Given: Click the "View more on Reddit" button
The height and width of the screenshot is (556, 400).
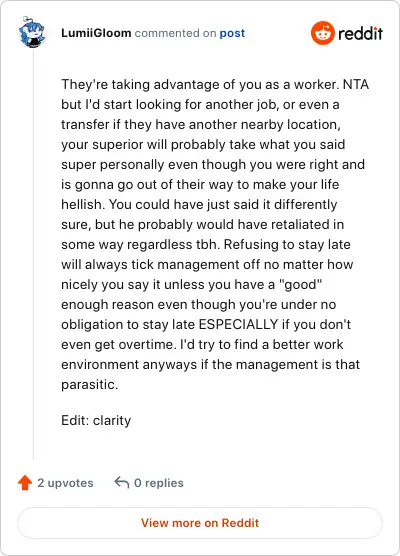Looking at the screenshot, I should [200, 523].
